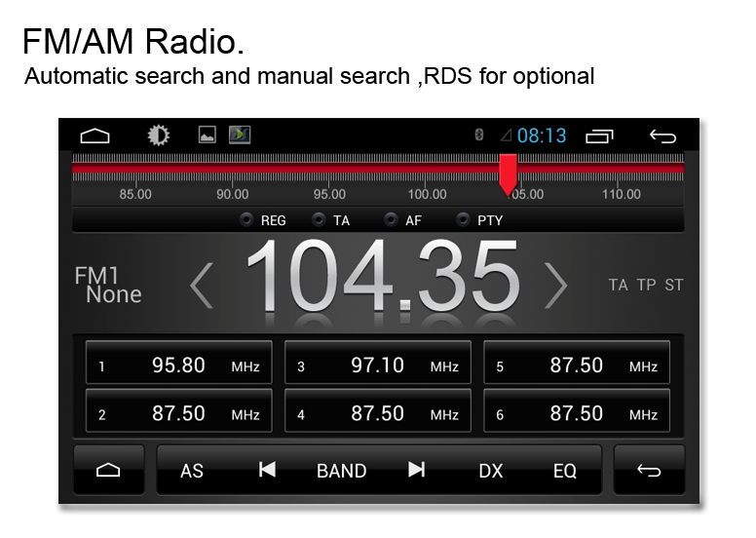756x538 pixels.
Task: Select preset 5 at 87.50 MHz
Action: coord(577,363)
